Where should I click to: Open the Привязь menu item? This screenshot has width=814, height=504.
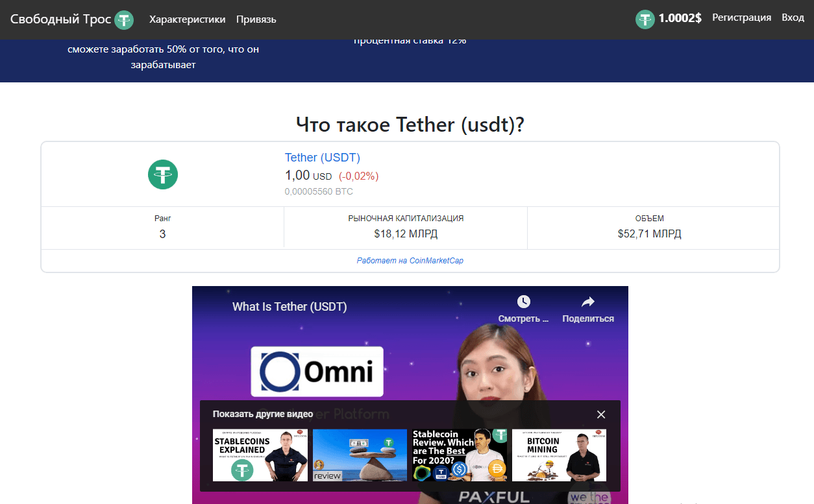tap(256, 19)
